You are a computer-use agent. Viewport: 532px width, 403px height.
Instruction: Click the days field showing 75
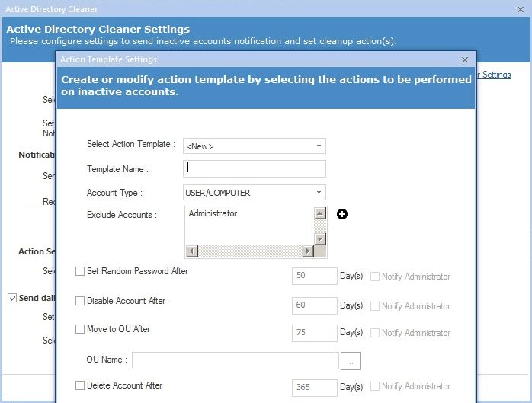pos(315,333)
